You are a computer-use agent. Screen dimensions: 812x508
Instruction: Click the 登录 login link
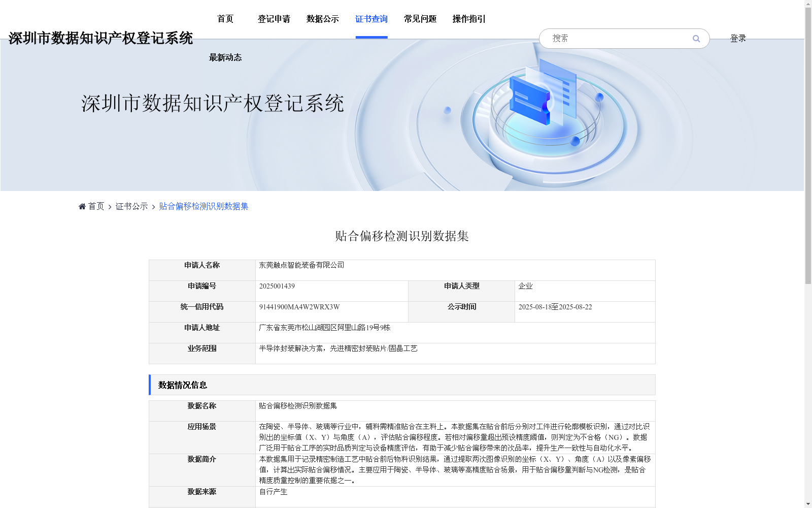738,38
